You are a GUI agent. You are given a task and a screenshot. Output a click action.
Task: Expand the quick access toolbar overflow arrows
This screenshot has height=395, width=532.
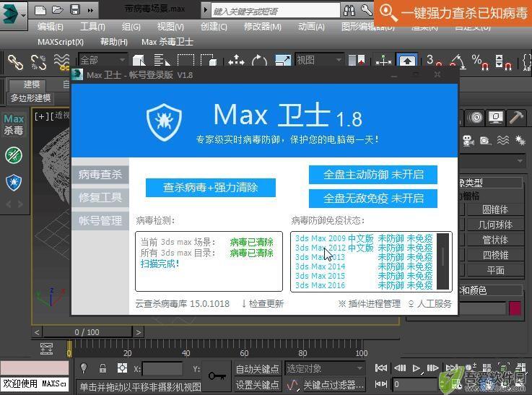tap(90, 11)
